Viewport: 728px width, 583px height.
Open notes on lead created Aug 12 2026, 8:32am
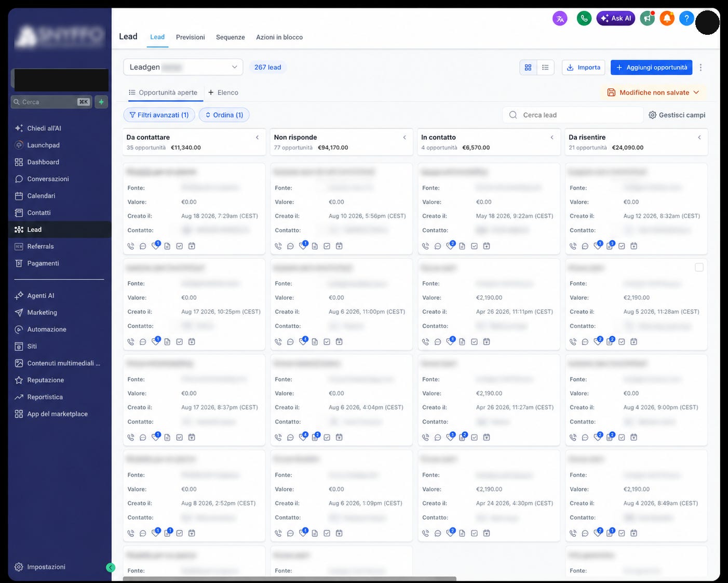coord(610,246)
